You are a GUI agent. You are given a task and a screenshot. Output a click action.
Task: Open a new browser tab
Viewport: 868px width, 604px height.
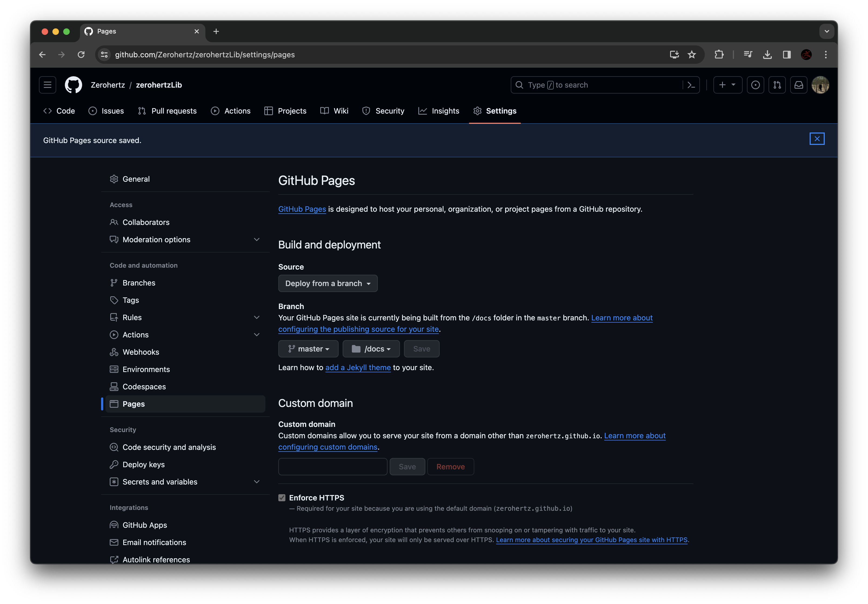[x=216, y=31]
